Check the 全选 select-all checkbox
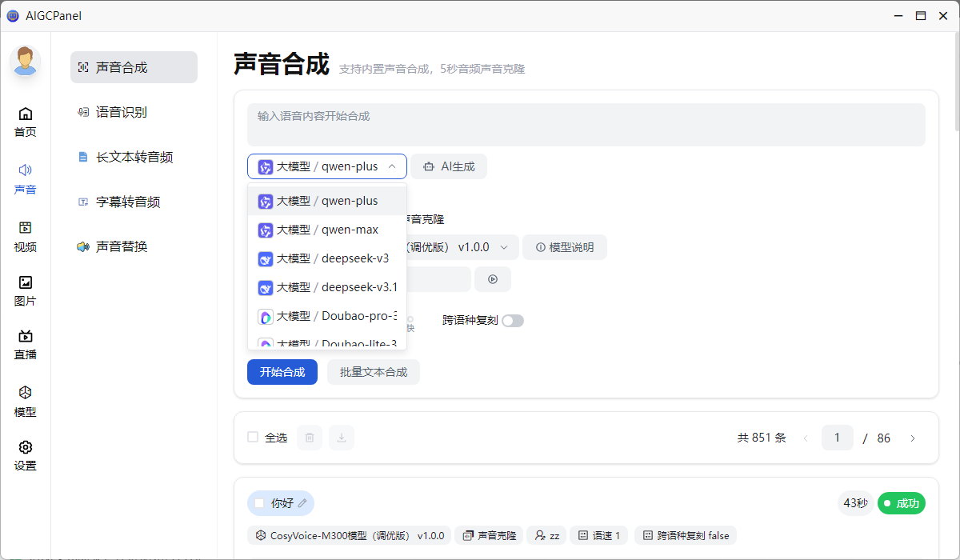 tap(253, 438)
